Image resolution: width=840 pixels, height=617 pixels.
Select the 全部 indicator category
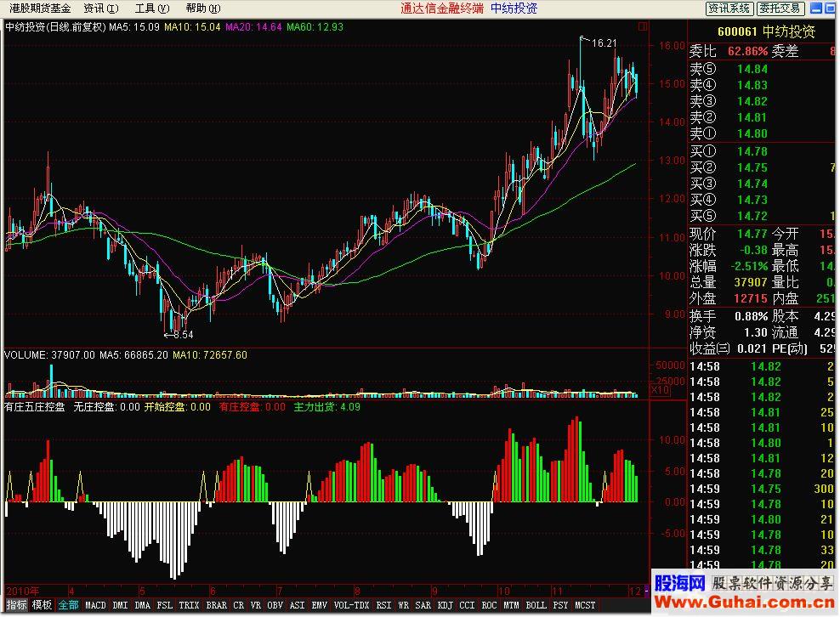point(68,605)
